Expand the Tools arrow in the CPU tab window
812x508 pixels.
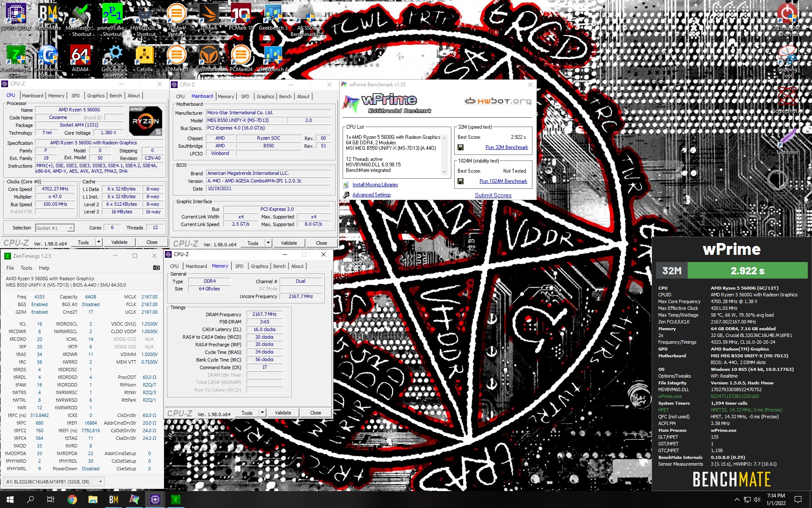coord(99,242)
